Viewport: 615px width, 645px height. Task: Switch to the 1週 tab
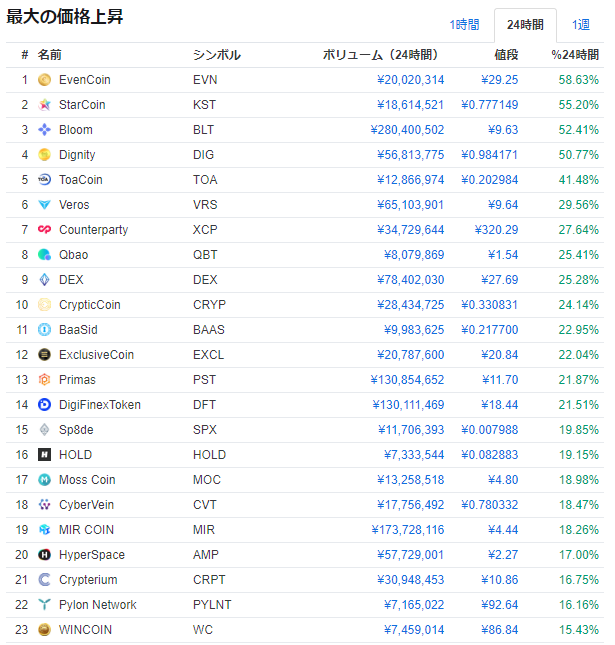(x=581, y=24)
